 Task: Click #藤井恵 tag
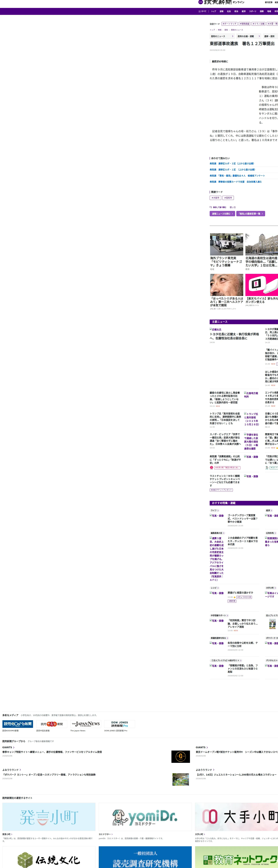tap(232, 601)
